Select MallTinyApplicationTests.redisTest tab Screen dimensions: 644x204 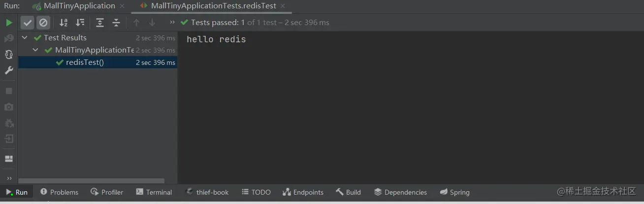213,6
